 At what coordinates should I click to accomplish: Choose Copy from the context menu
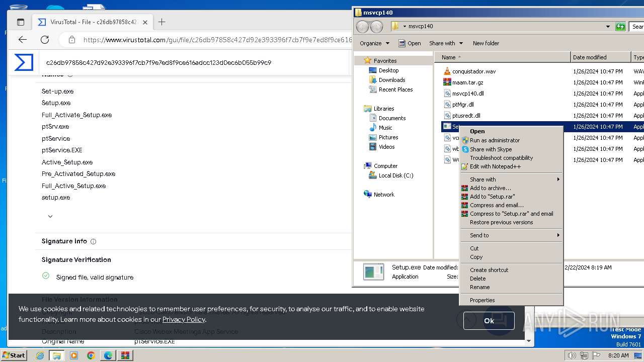click(511, 257)
